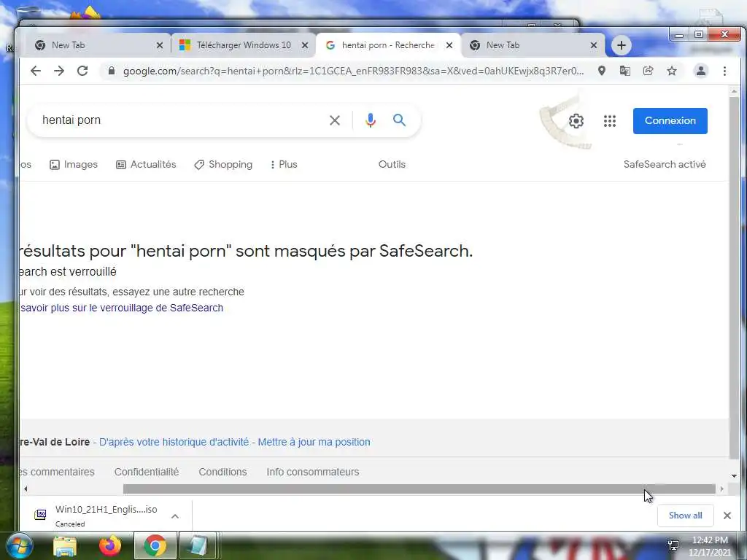Open the Google apps grid

click(x=610, y=121)
